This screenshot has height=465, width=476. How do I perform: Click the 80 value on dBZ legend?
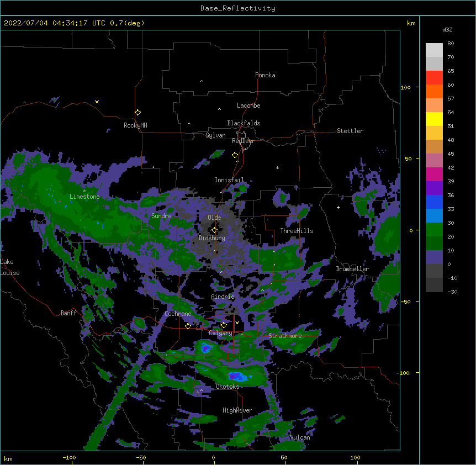tap(451, 44)
